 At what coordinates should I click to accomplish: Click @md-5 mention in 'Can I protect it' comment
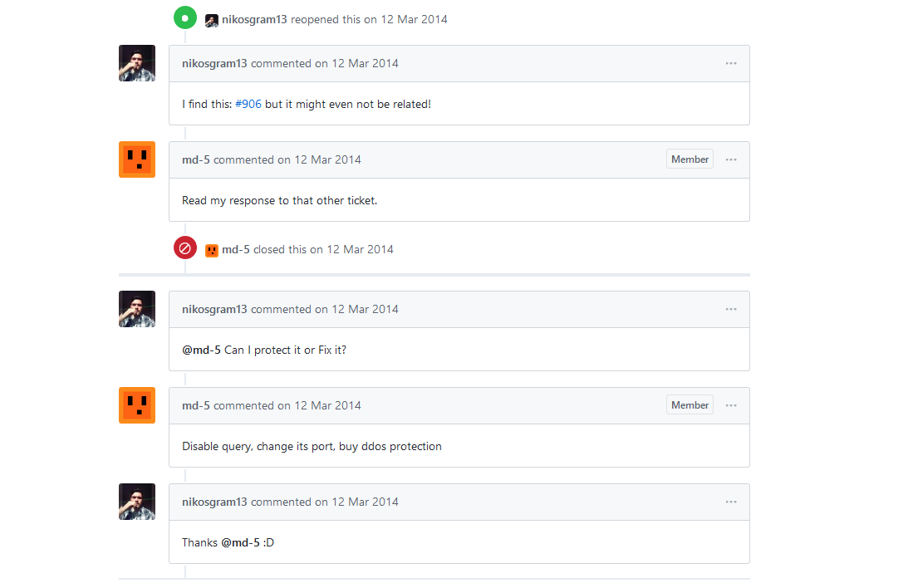(x=201, y=350)
